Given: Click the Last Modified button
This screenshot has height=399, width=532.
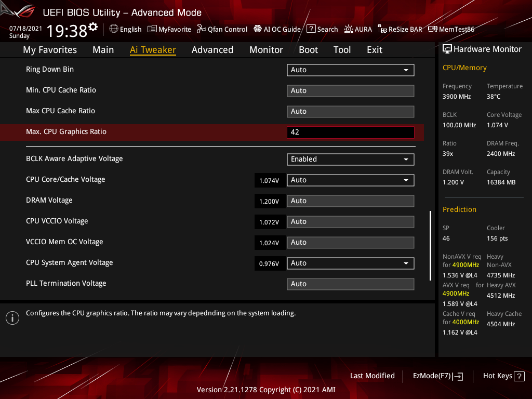Looking at the screenshot, I should coord(372,376).
